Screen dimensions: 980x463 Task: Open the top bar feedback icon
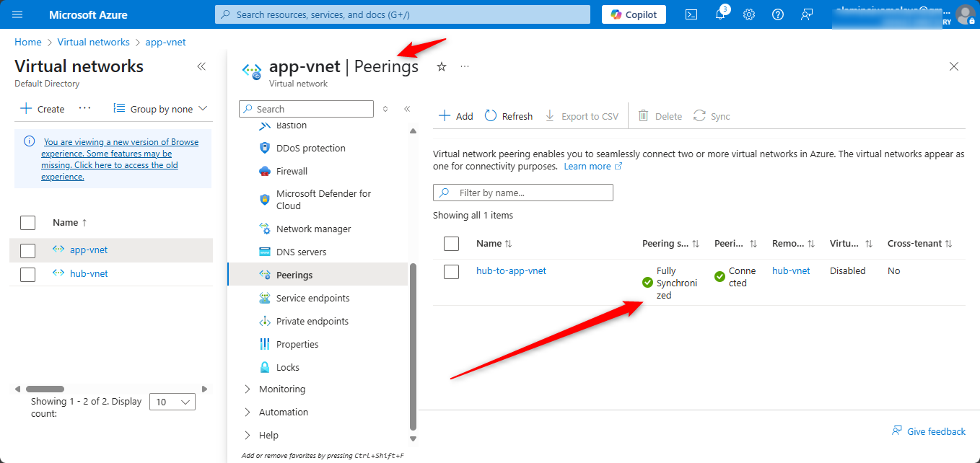click(807, 14)
